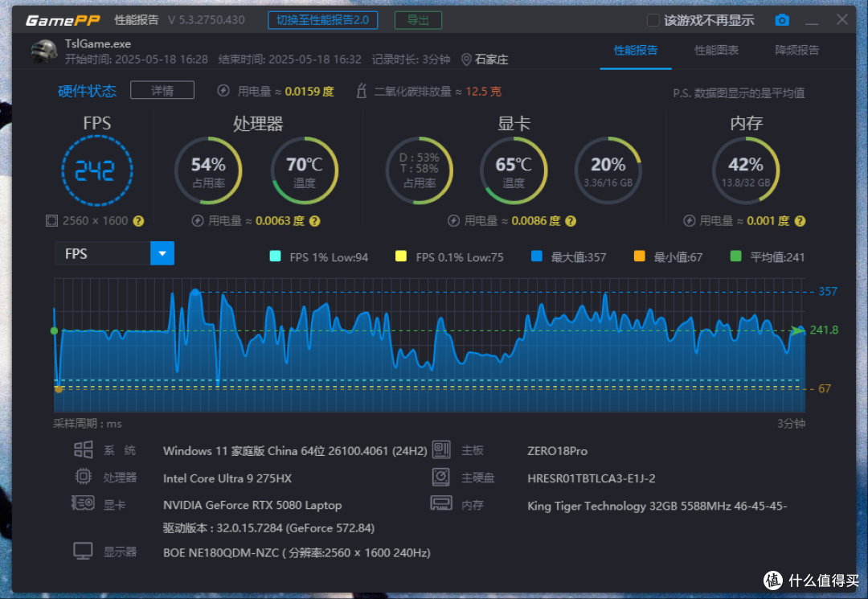Click the GPU D:53% T:58% usage gauge

[419, 170]
